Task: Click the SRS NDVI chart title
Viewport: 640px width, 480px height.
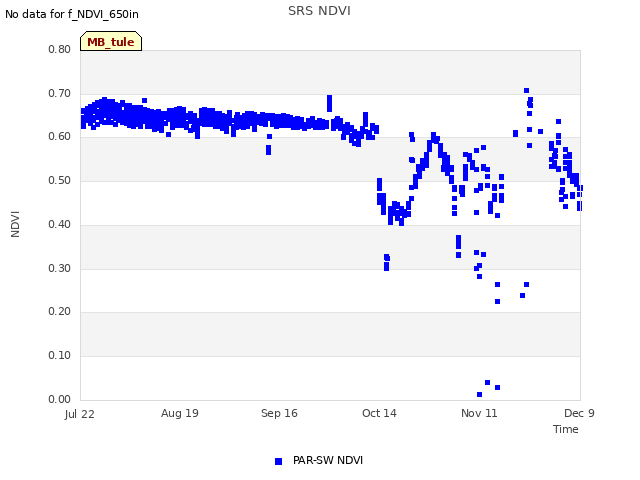Action: [319, 11]
